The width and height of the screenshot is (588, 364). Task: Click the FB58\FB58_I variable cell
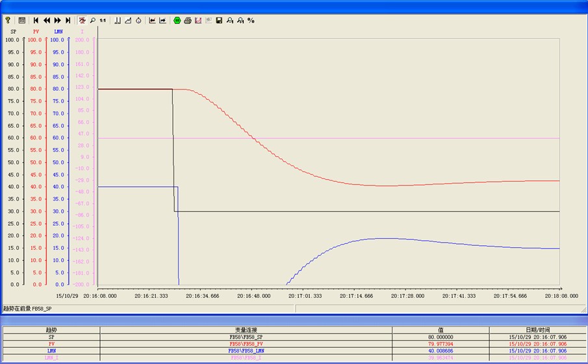246,358
